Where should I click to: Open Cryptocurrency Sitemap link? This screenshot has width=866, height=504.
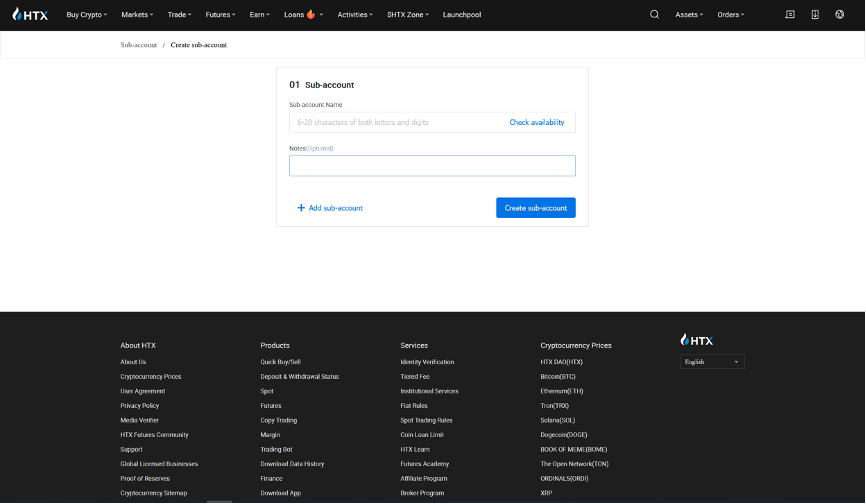(154, 493)
